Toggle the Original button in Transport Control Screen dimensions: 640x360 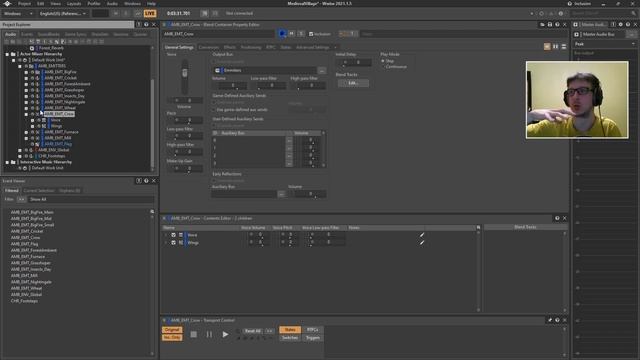pos(172,330)
